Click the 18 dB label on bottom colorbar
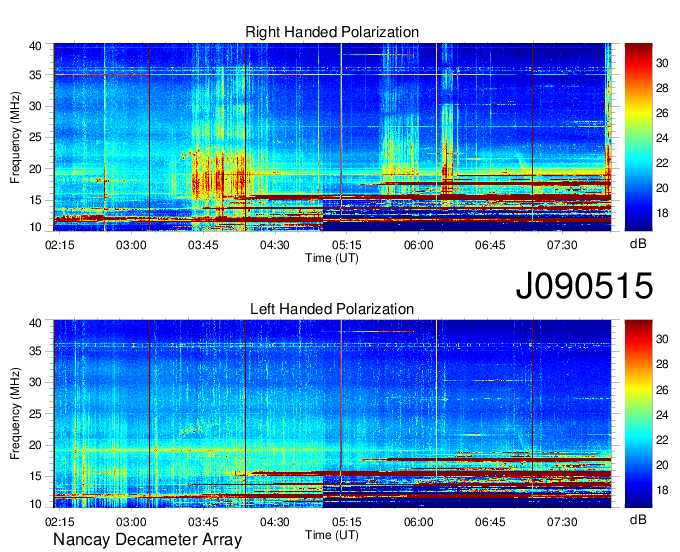The height and width of the screenshot is (552, 680). click(x=662, y=490)
